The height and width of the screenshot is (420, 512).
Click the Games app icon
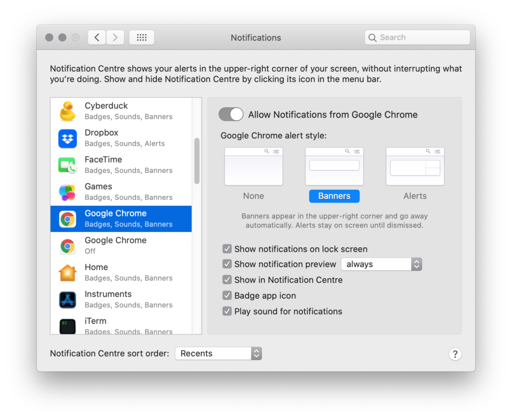[67, 192]
